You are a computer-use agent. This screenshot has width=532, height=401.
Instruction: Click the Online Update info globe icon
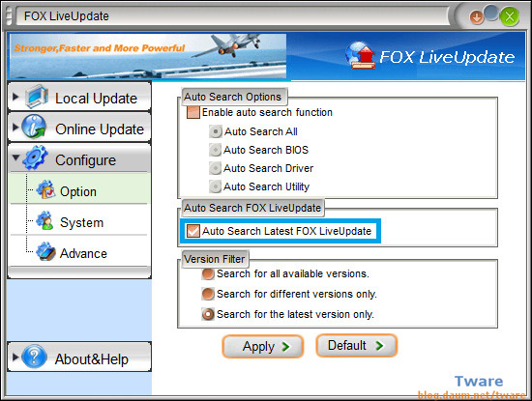[x=34, y=127]
